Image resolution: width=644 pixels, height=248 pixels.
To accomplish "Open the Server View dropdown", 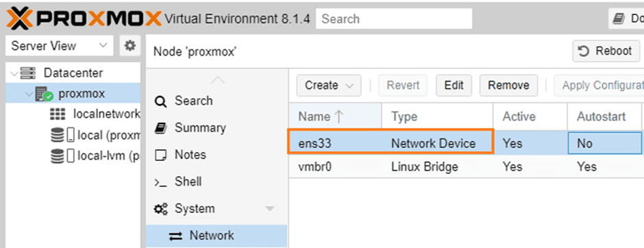I will pyautogui.click(x=59, y=46).
